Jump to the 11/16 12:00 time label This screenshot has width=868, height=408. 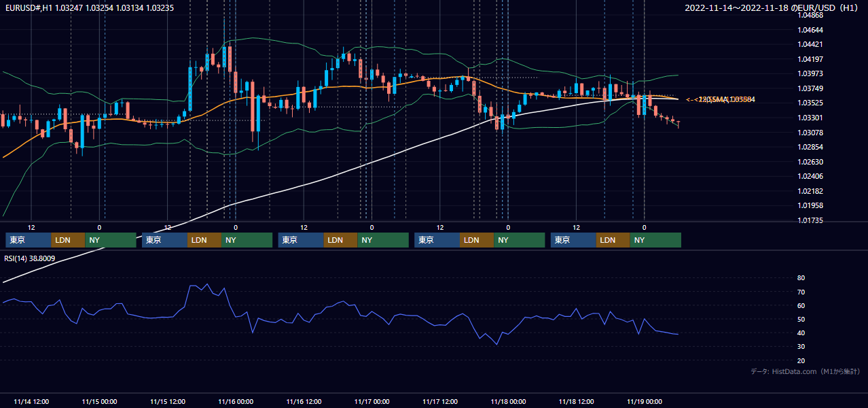(x=304, y=401)
